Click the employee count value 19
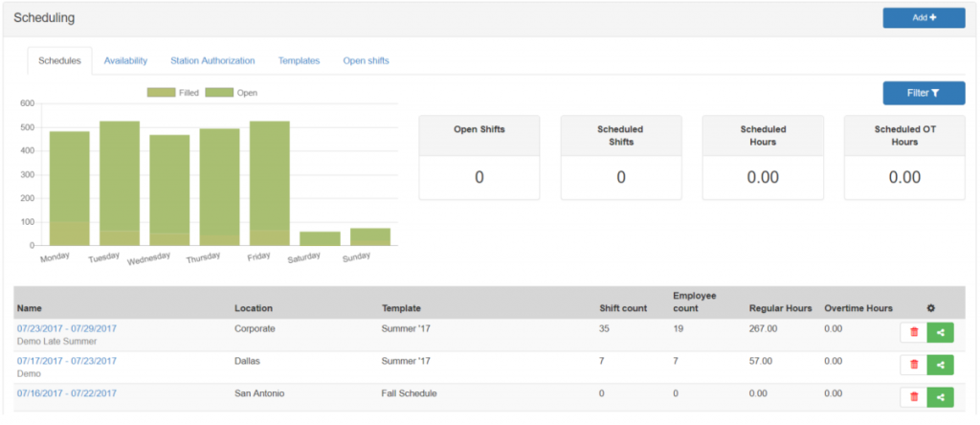The width and height of the screenshot is (980, 425). (679, 328)
